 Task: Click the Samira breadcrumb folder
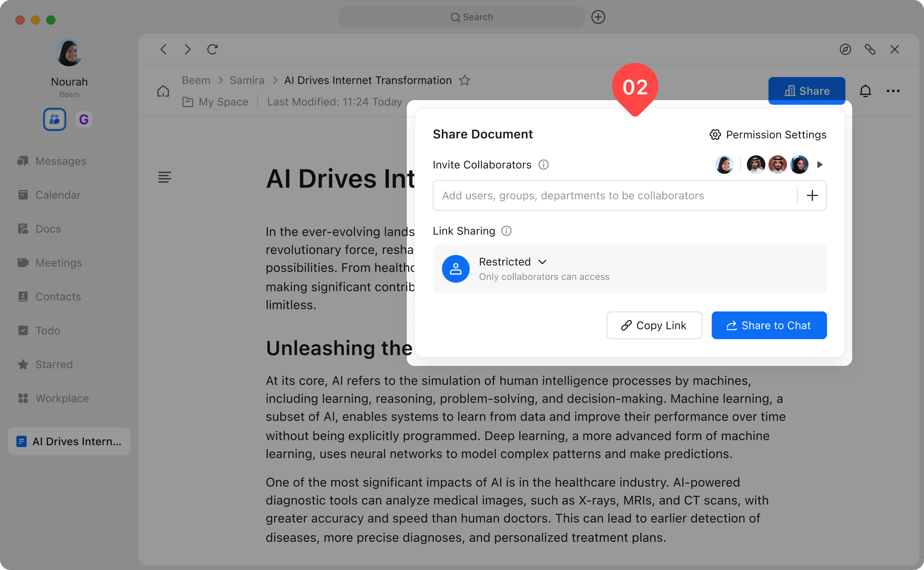(x=247, y=80)
